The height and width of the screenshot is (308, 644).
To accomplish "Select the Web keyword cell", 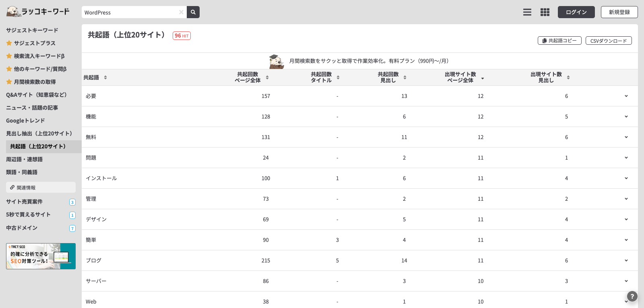I will coord(91,302).
